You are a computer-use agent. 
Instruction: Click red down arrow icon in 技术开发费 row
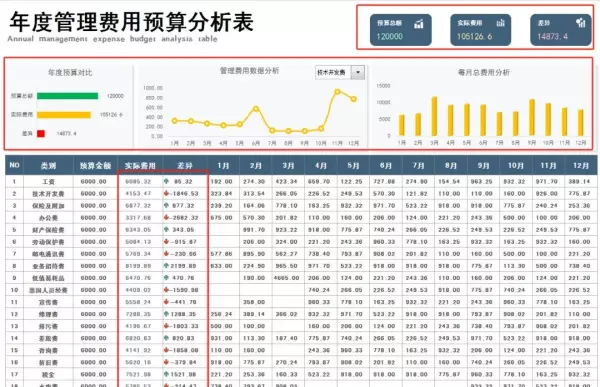166,193
